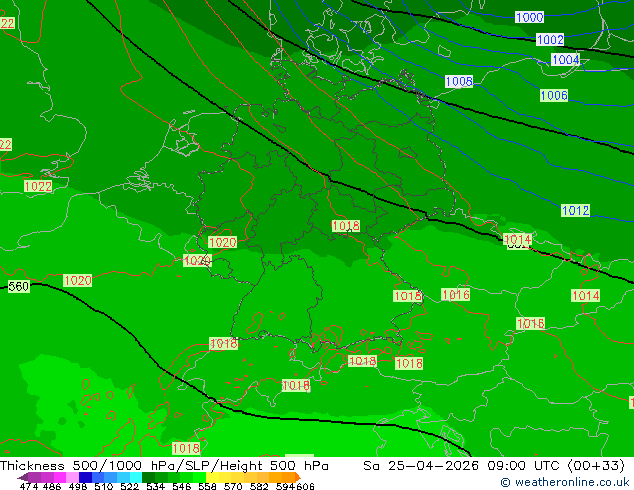Click the 'Thickness 500/1000 hPa/SLP/Height 500 hPa' title
The width and height of the screenshot is (634, 490).
click(x=164, y=466)
